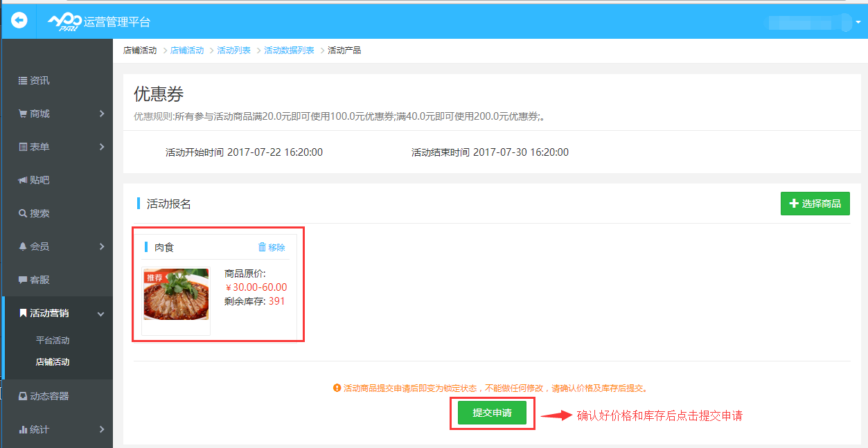This screenshot has width=868, height=448.
Task: Navigate to 活动列表 via breadcrumb
Action: (x=234, y=50)
